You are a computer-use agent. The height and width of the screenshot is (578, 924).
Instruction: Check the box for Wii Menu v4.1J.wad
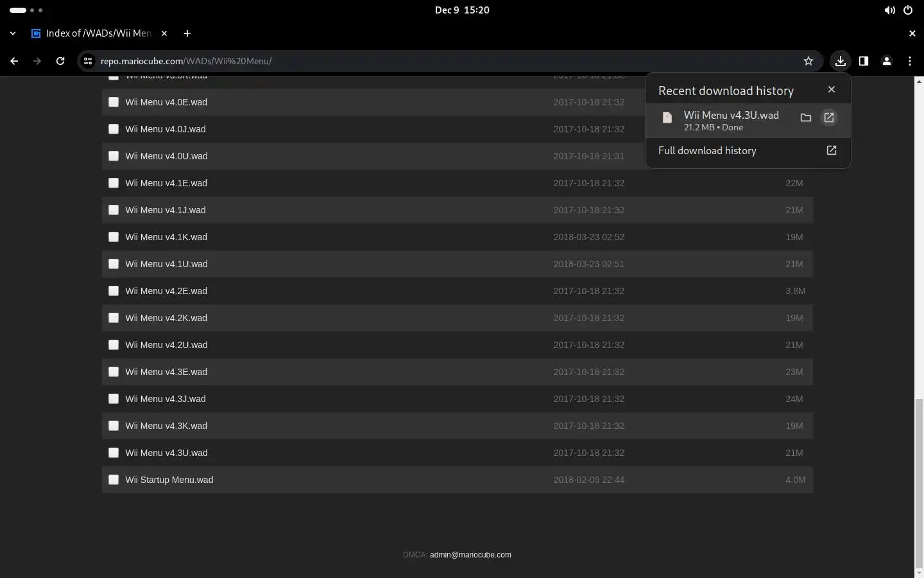click(x=114, y=210)
